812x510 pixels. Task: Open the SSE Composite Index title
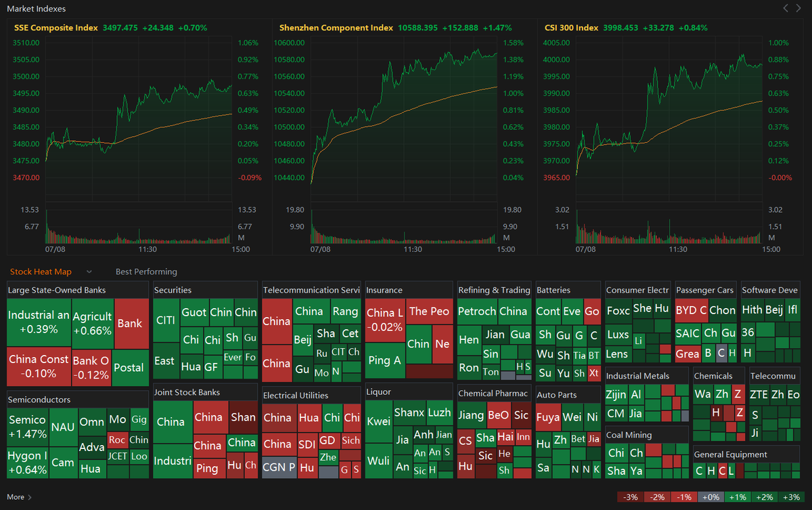point(55,28)
